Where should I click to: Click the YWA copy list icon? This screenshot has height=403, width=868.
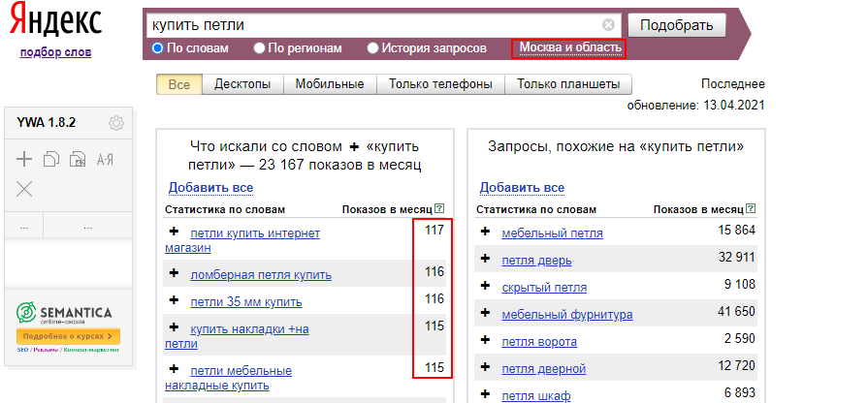[x=51, y=159]
